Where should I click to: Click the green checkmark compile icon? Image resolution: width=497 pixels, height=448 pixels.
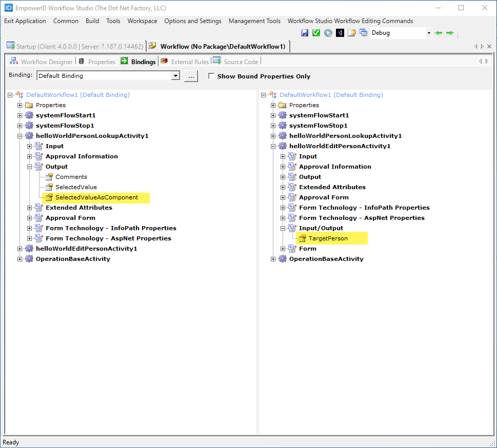[316, 33]
